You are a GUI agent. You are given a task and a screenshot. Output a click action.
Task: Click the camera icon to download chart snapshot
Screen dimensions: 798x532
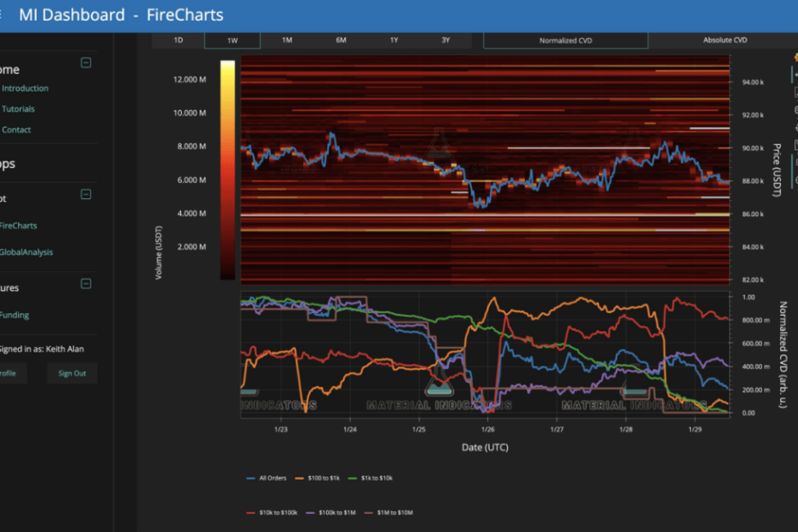pyautogui.click(x=795, y=58)
